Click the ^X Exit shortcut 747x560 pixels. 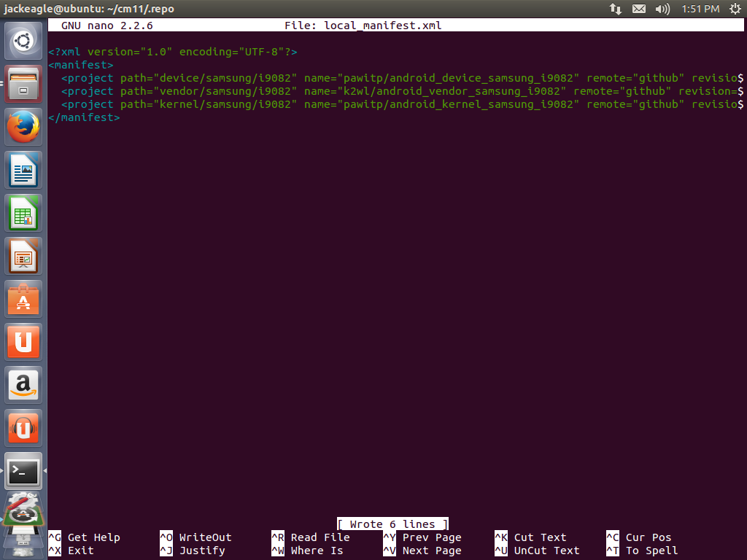(x=71, y=551)
